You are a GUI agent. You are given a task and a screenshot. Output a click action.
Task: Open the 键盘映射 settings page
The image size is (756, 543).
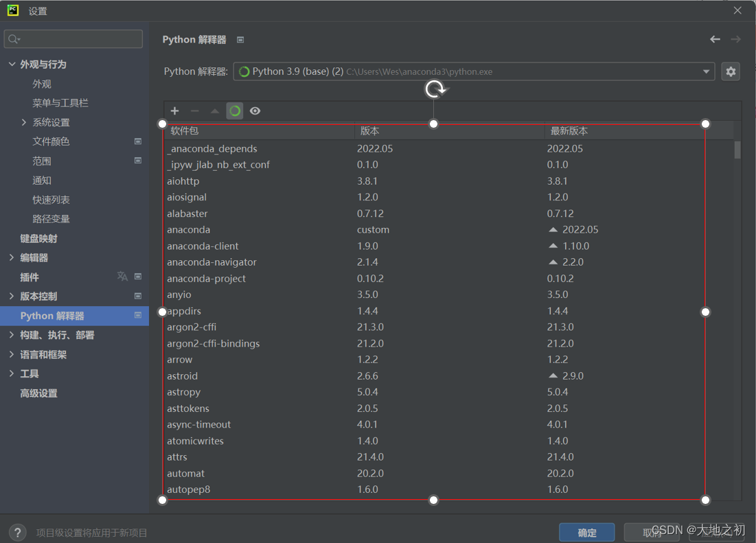click(x=38, y=238)
